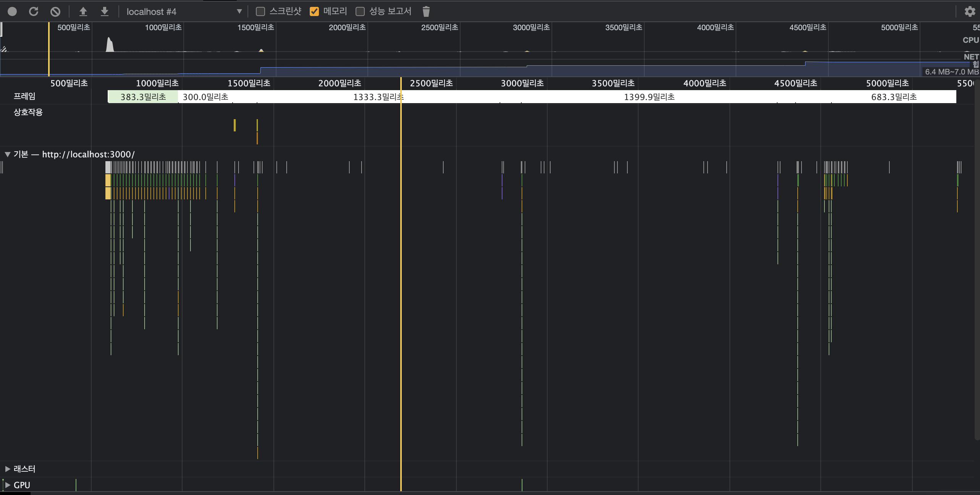980x495 pixels.
Task: Click the CPU spike in overview
Action: pos(110,45)
